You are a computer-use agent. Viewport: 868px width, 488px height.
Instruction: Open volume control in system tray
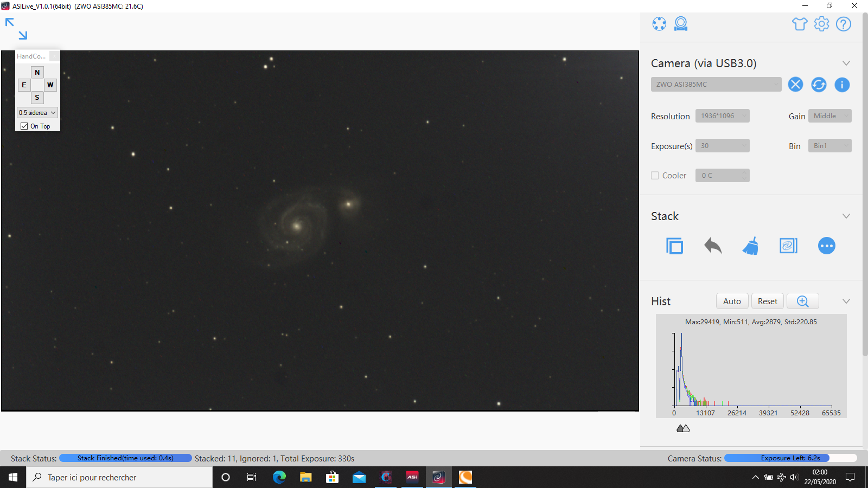click(794, 477)
